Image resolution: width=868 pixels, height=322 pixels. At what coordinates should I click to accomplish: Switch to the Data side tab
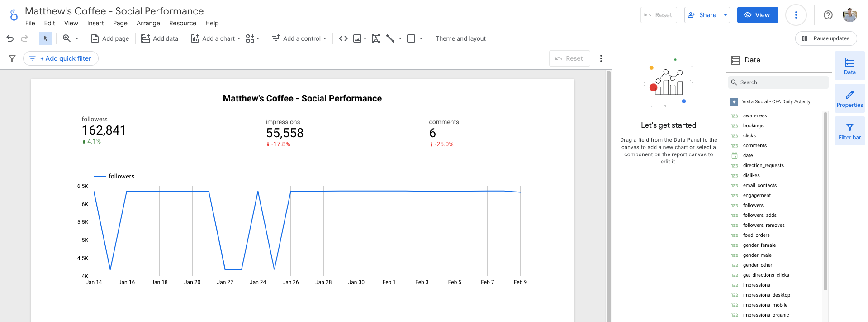tap(849, 66)
